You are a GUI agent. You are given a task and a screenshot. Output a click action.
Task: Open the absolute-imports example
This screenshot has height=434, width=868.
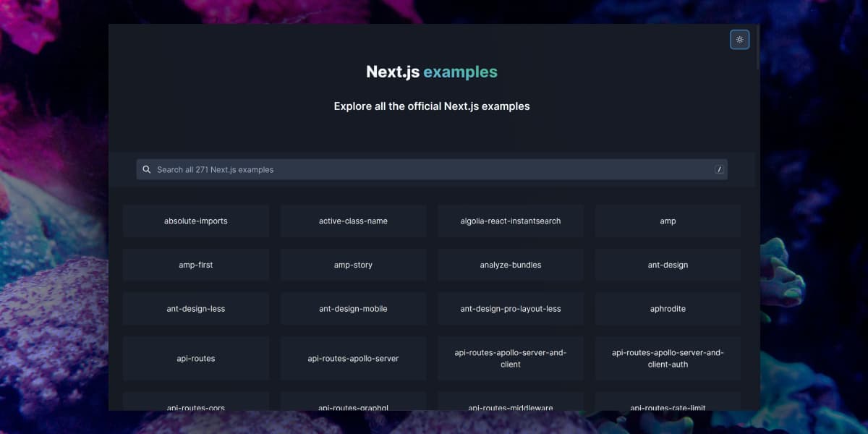pyautogui.click(x=196, y=221)
